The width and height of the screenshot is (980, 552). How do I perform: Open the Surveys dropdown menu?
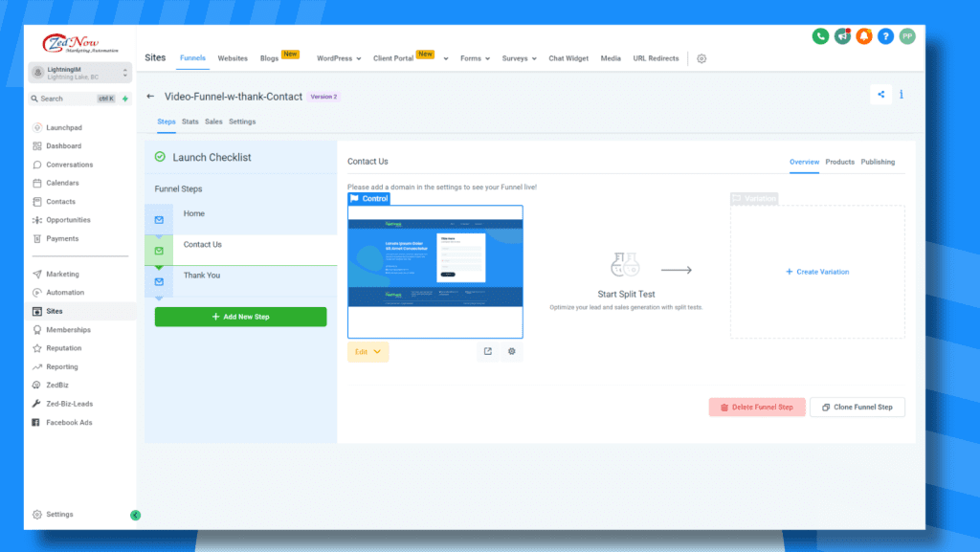click(519, 57)
